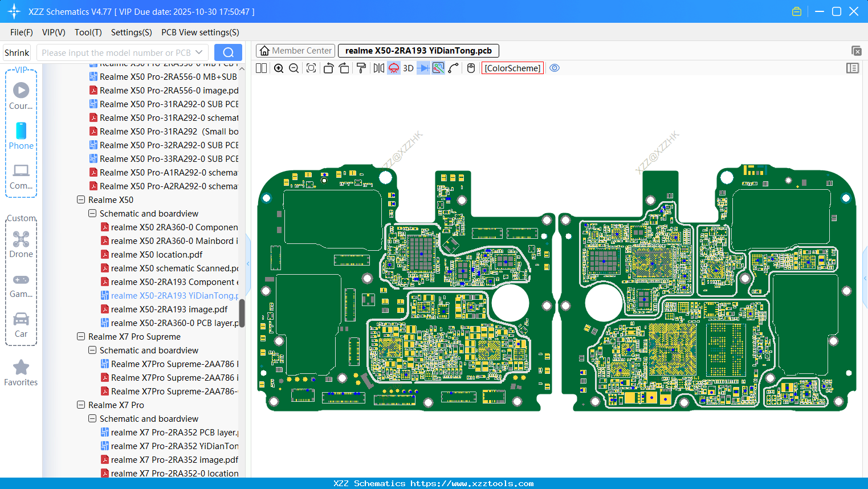Rotate the PCB view counterclockwise

[328, 68]
